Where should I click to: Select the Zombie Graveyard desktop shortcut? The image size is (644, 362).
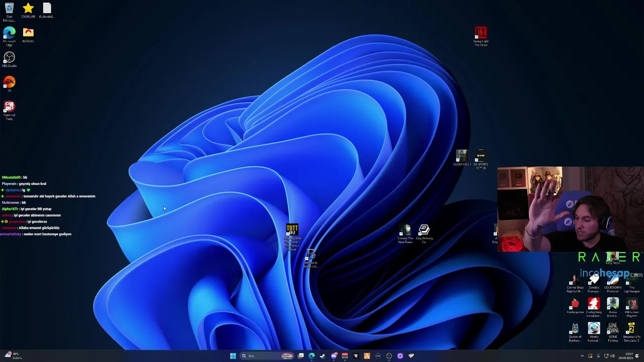[594, 284]
